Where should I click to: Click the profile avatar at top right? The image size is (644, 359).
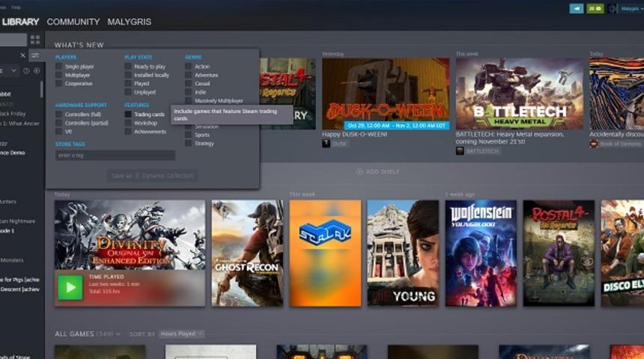tap(613, 8)
